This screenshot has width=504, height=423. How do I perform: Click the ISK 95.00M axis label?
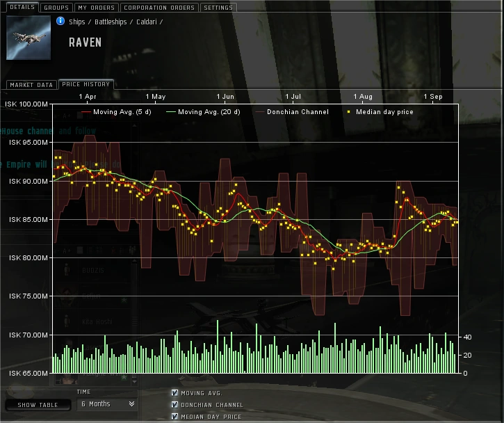click(x=29, y=142)
